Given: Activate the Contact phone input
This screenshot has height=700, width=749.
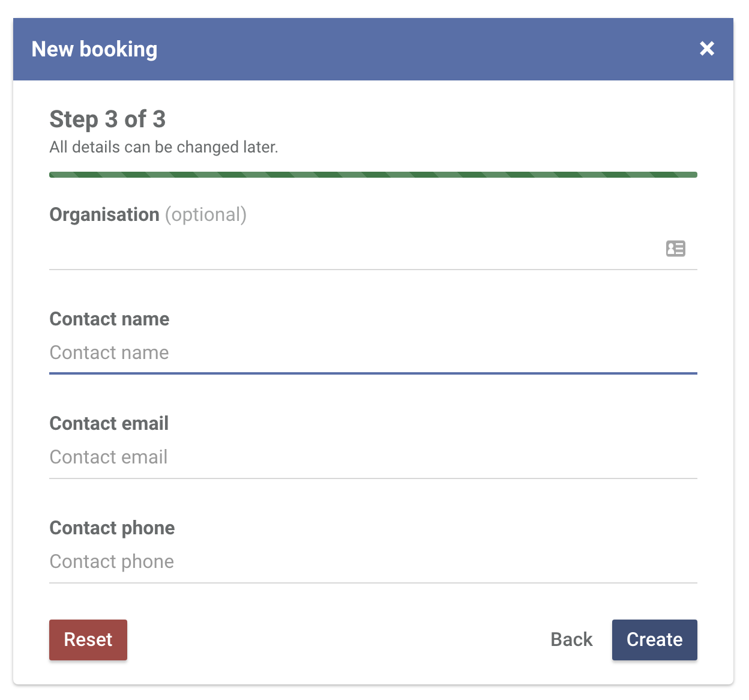Looking at the screenshot, I should coord(373,561).
